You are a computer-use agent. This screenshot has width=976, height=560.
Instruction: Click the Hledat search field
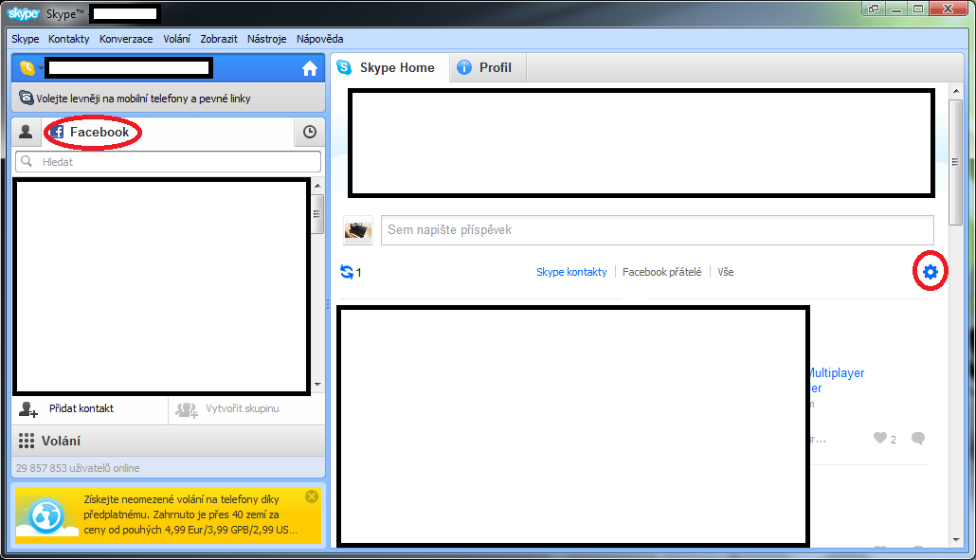168,162
